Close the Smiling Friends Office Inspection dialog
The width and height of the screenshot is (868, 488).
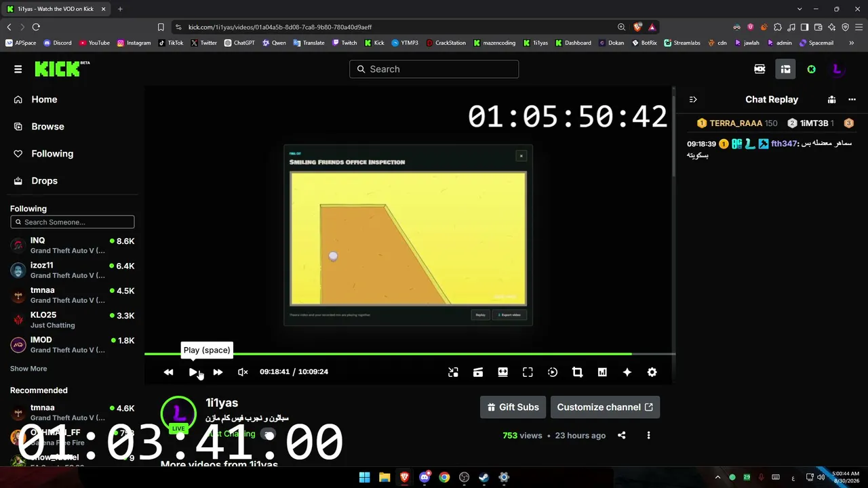point(521,156)
